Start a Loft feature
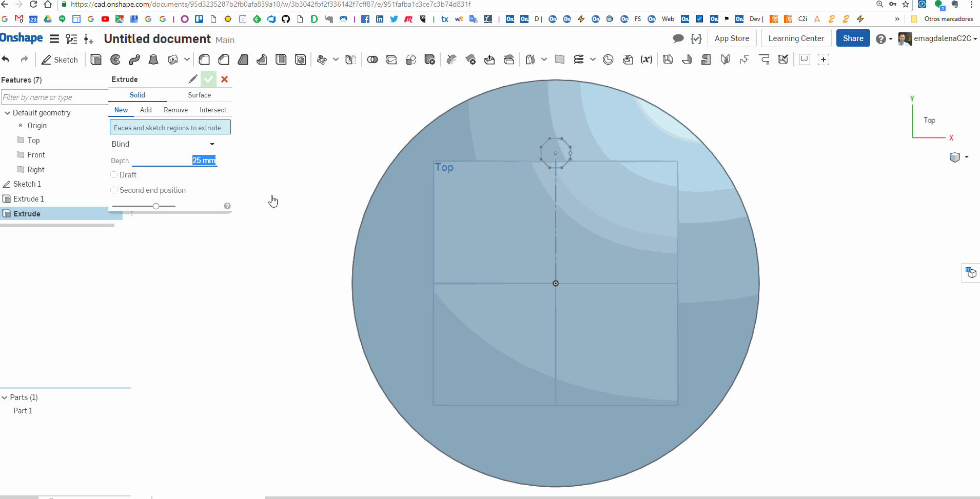 point(153,59)
